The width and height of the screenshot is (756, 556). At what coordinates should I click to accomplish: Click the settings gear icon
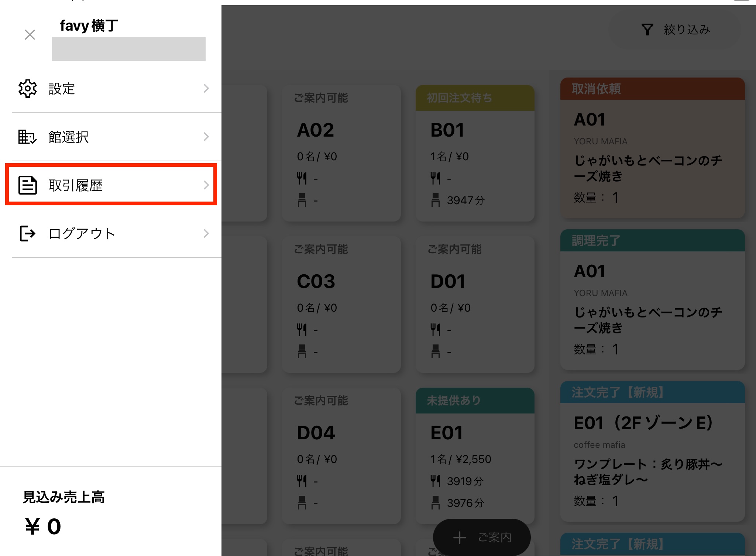[x=28, y=89]
